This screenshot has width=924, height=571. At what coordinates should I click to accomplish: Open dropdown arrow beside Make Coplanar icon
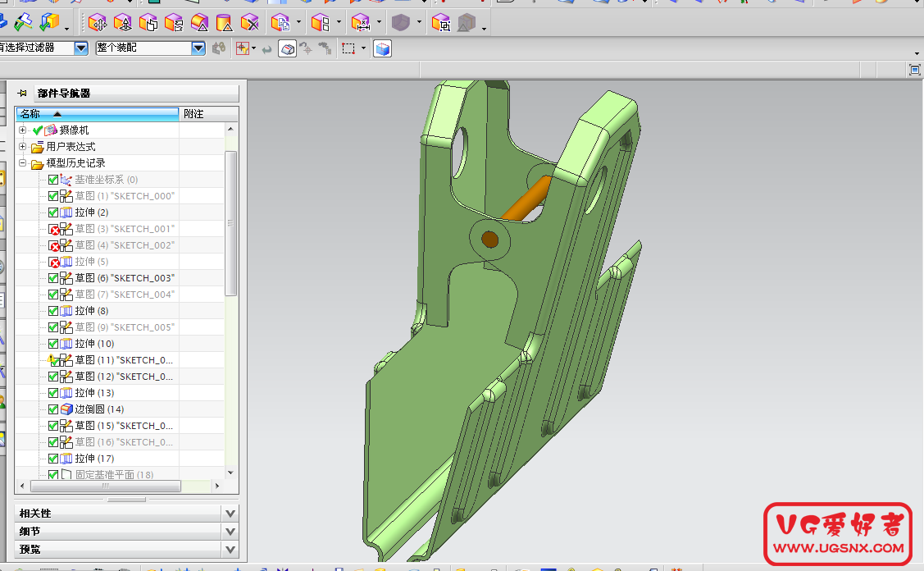[x=339, y=22]
